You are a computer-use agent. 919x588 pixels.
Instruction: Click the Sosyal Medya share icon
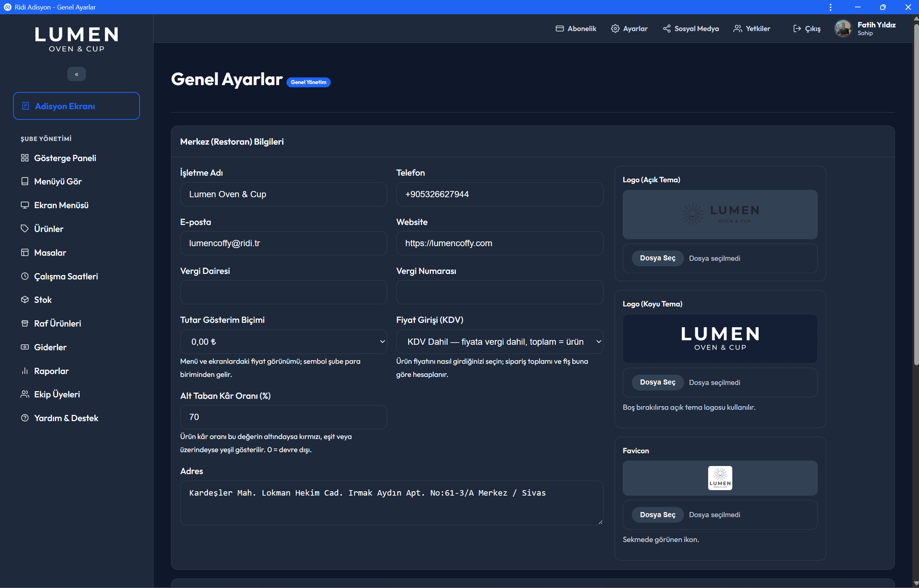point(667,28)
